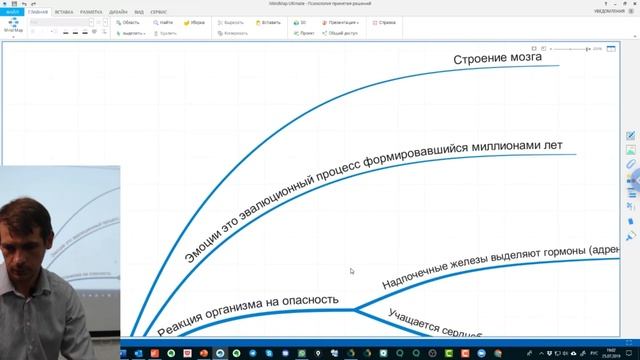Click the УВЕДОМЛЕНИЯ label in the title bar
Screen dimensions: 640x360
click(x=609, y=11)
